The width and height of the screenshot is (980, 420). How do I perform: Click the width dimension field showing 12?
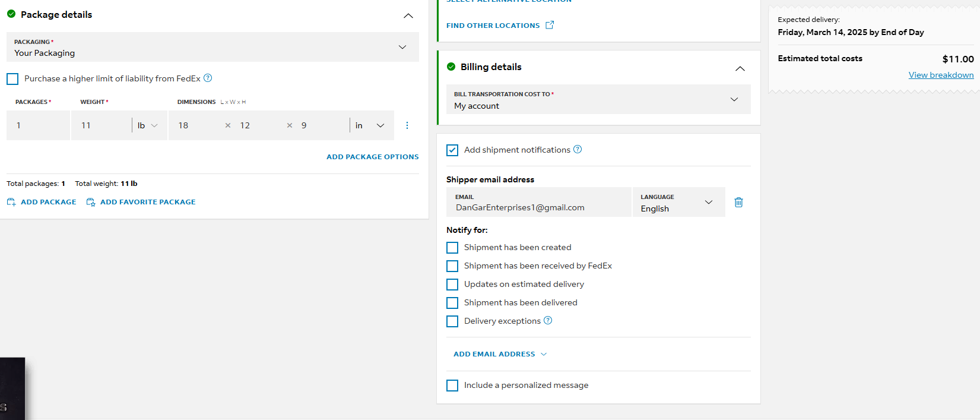tap(259, 125)
